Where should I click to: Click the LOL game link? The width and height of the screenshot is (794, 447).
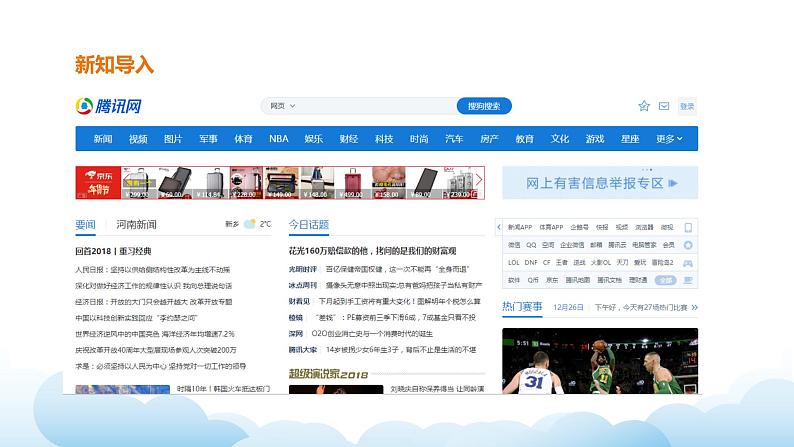[513, 263]
